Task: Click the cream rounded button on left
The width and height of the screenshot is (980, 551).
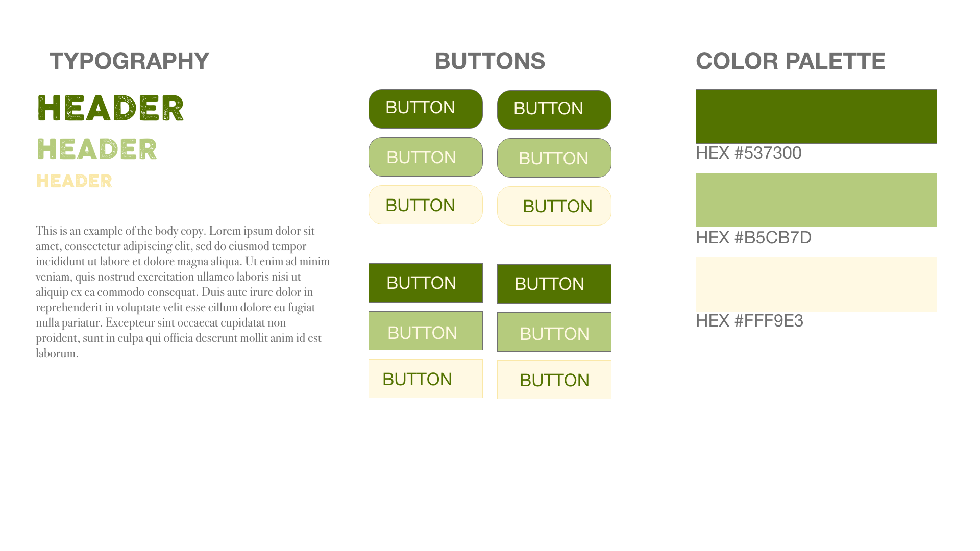Action: pos(426,205)
